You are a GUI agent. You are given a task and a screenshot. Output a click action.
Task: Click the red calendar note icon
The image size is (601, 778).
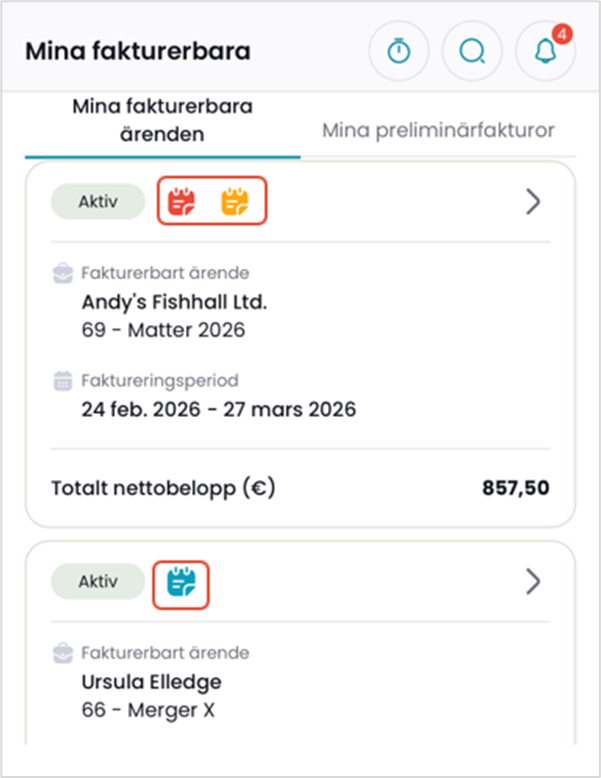pos(182,202)
